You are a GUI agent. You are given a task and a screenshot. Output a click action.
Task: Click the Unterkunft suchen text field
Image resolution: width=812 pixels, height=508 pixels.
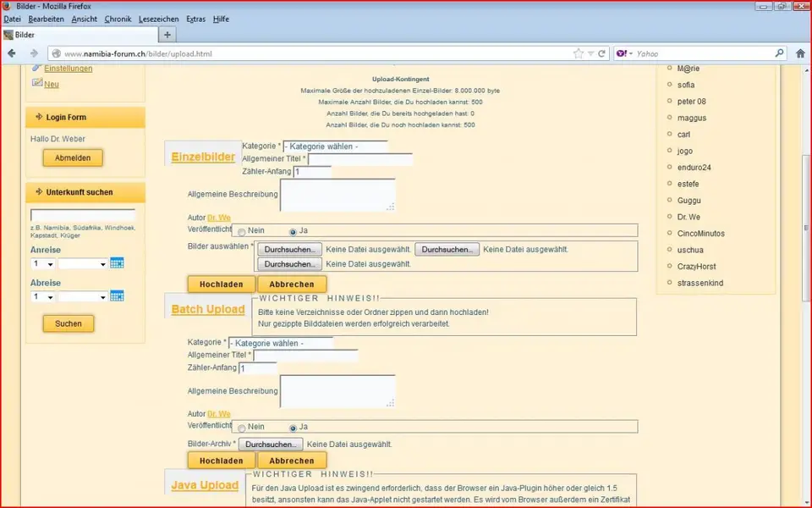[83, 215]
